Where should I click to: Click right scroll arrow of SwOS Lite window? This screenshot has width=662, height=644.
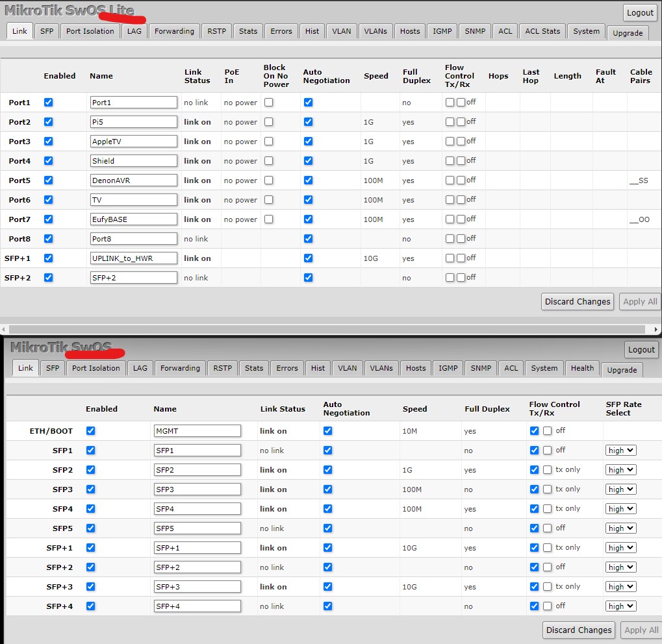point(656,329)
